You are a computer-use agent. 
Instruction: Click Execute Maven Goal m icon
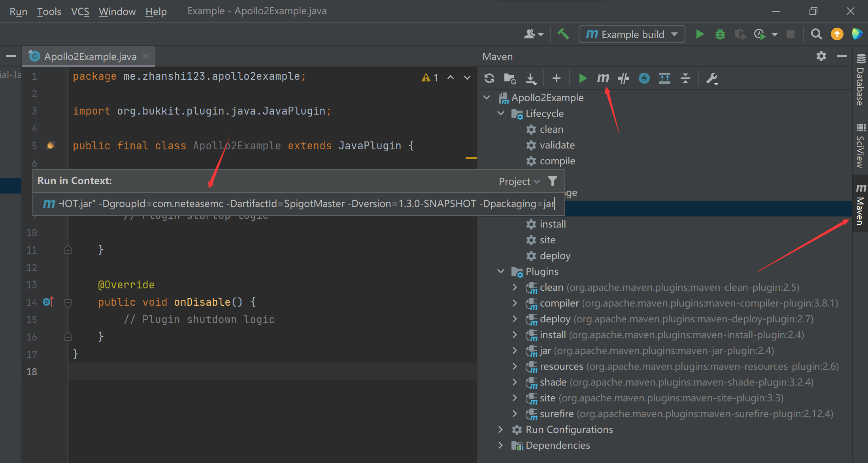[x=603, y=78]
